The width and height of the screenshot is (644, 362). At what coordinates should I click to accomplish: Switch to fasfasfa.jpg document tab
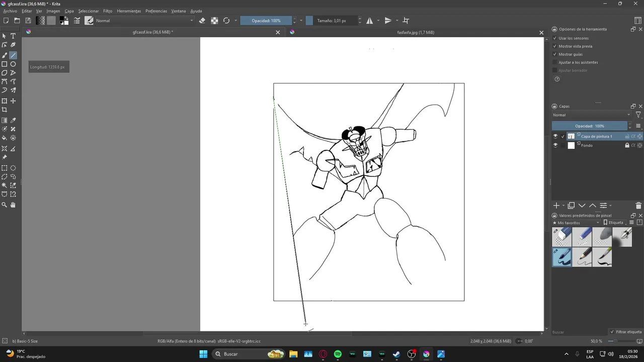coord(416,32)
